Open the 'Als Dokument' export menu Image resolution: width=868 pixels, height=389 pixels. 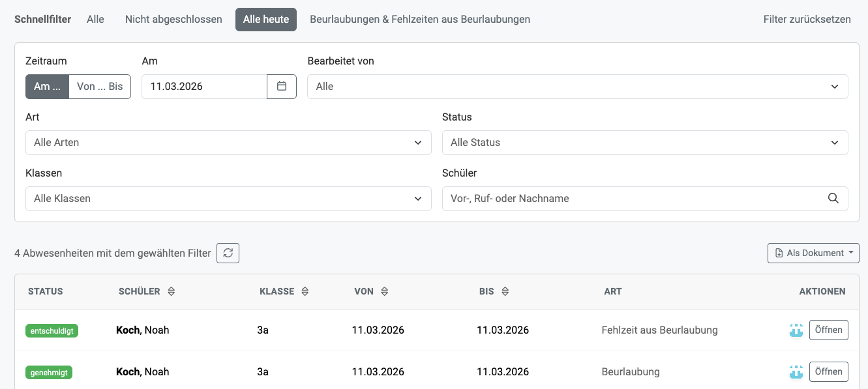[813, 253]
